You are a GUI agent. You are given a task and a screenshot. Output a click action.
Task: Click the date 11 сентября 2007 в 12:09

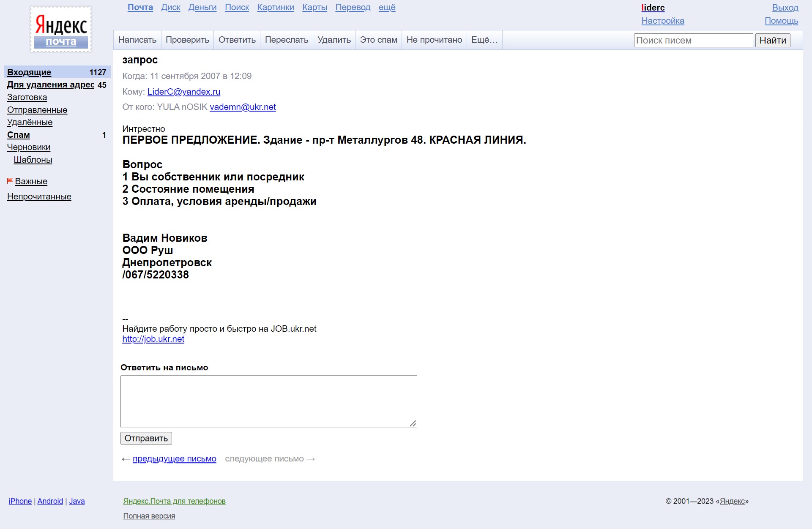click(x=201, y=76)
